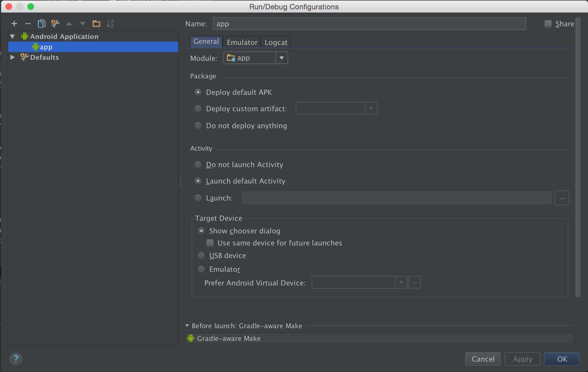Click Android icon next to Android Application
Image resolution: width=588 pixels, height=372 pixels.
[25, 36]
